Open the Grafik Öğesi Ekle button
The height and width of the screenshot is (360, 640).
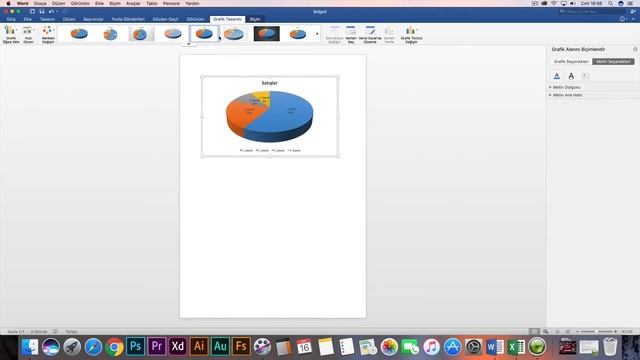(11, 35)
